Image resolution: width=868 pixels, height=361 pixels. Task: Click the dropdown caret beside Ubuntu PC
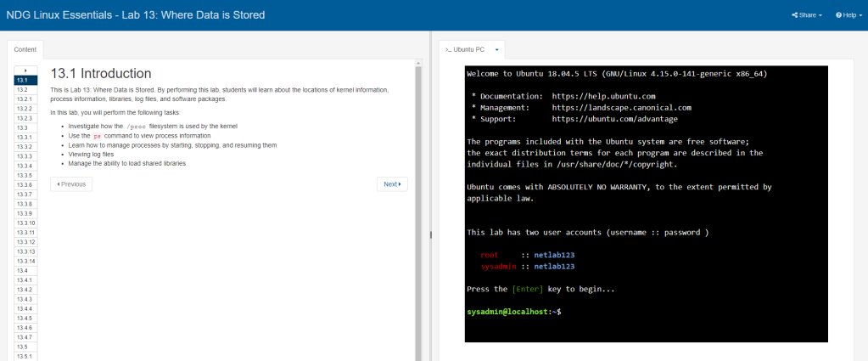(496, 49)
